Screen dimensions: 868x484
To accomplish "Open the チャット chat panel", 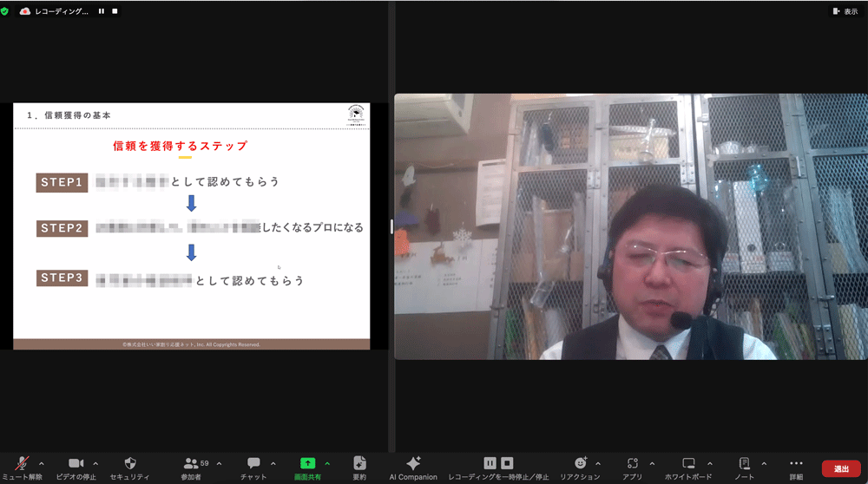I will point(253,464).
